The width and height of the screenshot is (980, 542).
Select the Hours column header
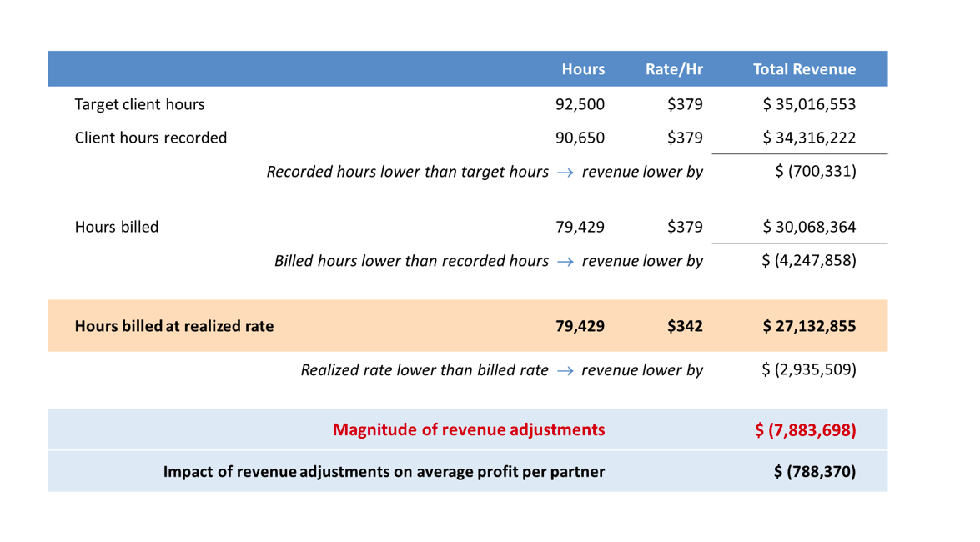(583, 69)
